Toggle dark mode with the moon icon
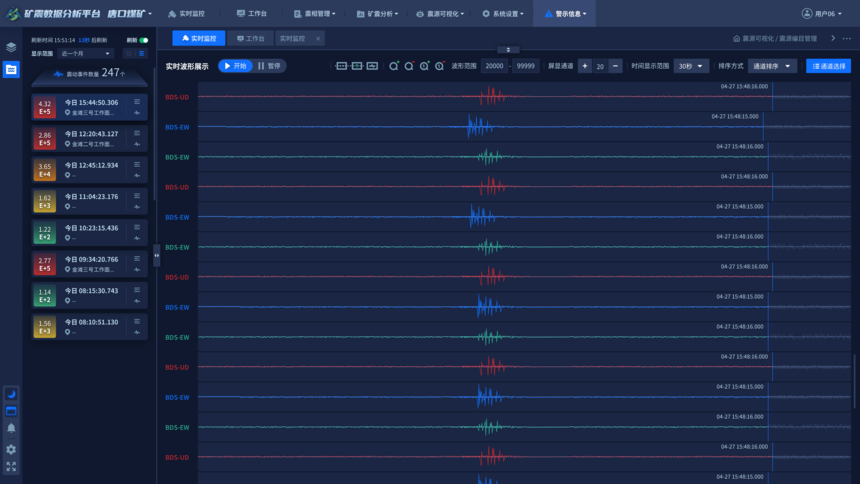The height and width of the screenshot is (484, 860). [x=11, y=394]
